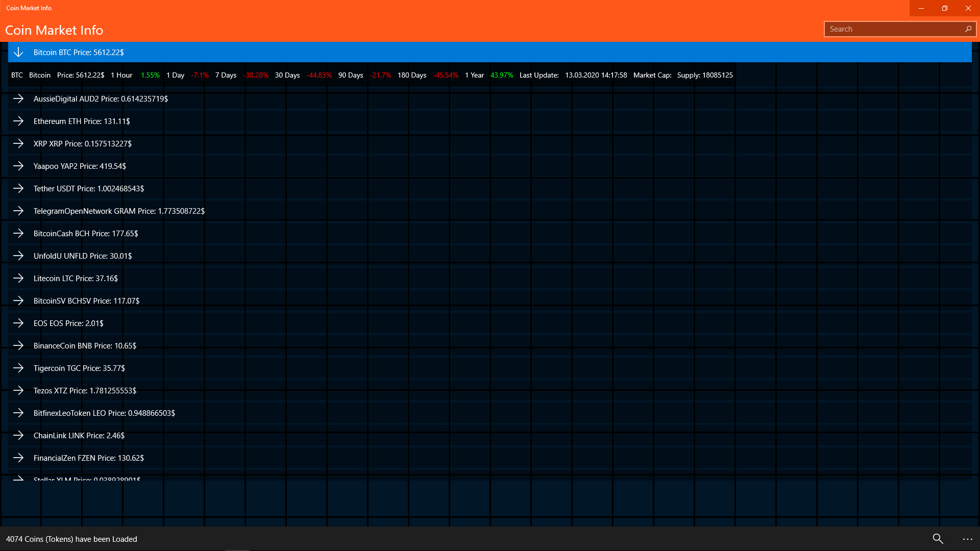Viewport: 980px width, 551px height.
Task: Select the BTC label in the header row
Action: [17, 74]
